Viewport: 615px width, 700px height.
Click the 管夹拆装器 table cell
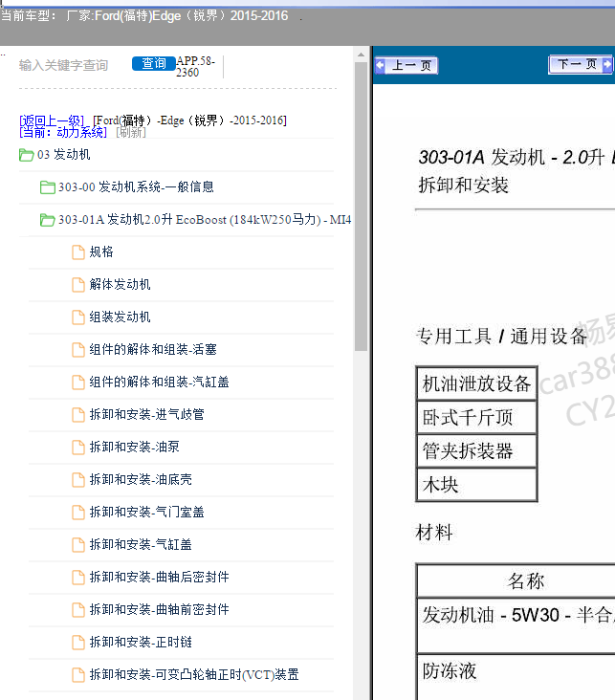476,451
